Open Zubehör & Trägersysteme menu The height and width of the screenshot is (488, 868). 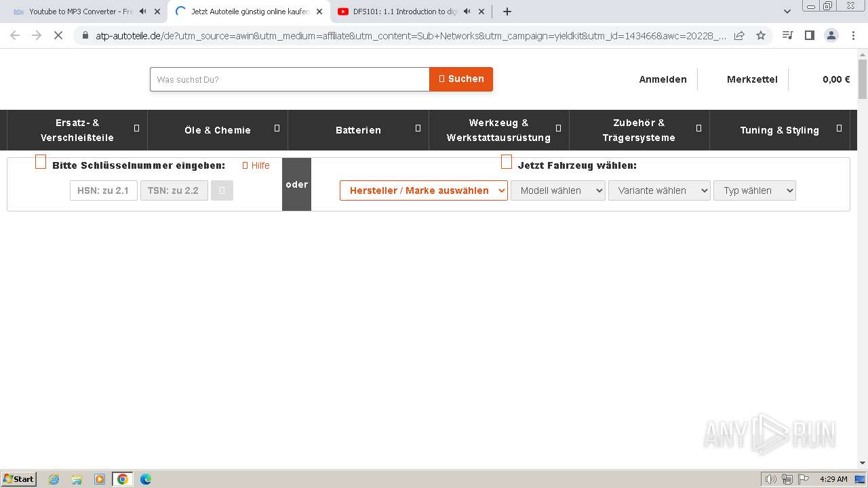[639, 130]
